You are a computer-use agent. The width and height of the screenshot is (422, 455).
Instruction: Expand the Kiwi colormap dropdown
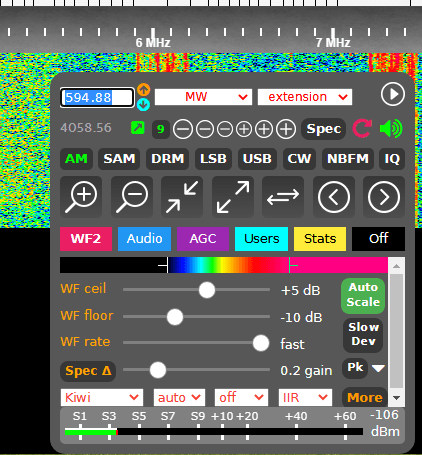tap(102, 397)
